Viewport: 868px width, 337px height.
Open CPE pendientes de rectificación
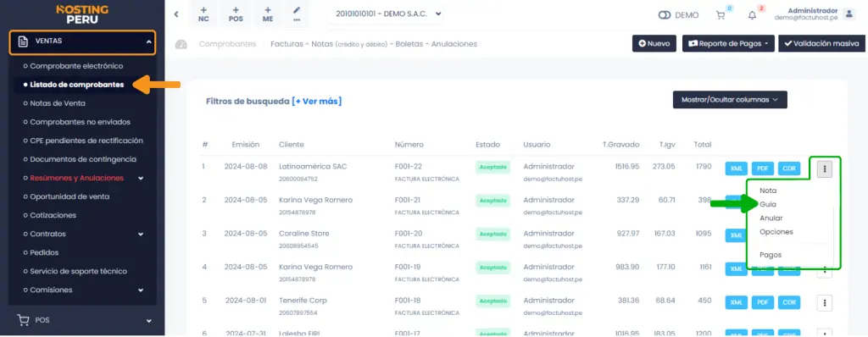tap(86, 141)
